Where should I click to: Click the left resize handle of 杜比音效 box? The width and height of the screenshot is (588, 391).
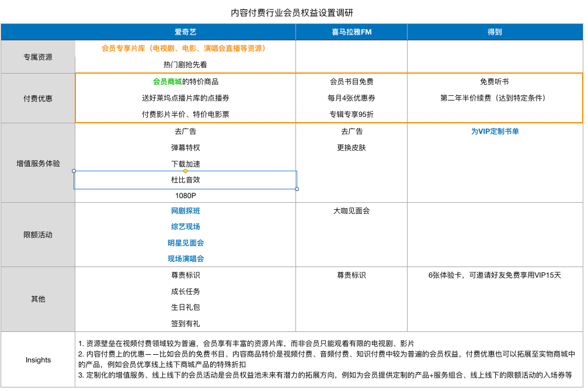tap(74, 171)
